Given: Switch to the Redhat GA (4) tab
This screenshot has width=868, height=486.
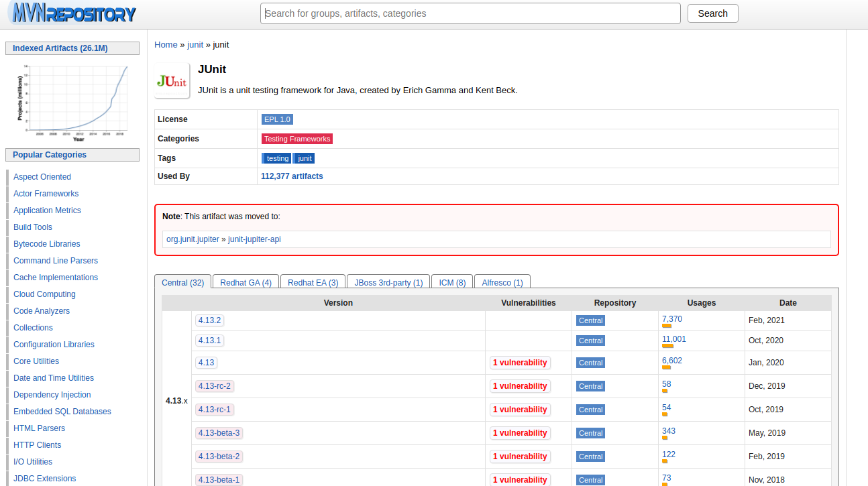Looking at the screenshot, I should tap(246, 282).
